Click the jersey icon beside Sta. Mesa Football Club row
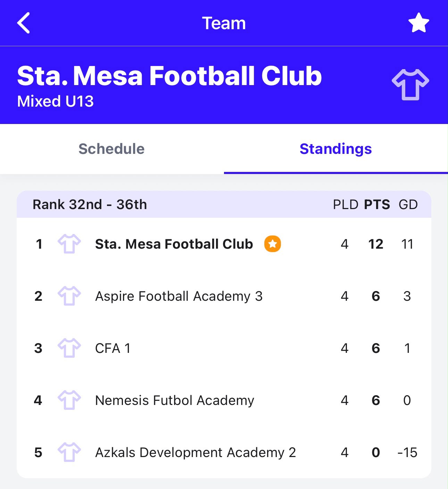Viewport: 448px width, 489px height. click(69, 244)
